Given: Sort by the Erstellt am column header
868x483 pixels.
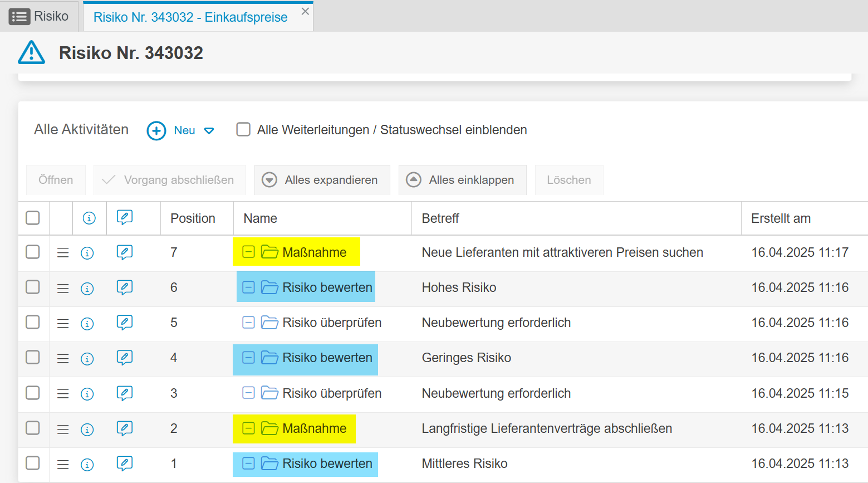Looking at the screenshot, I should (x=781, y=218).
